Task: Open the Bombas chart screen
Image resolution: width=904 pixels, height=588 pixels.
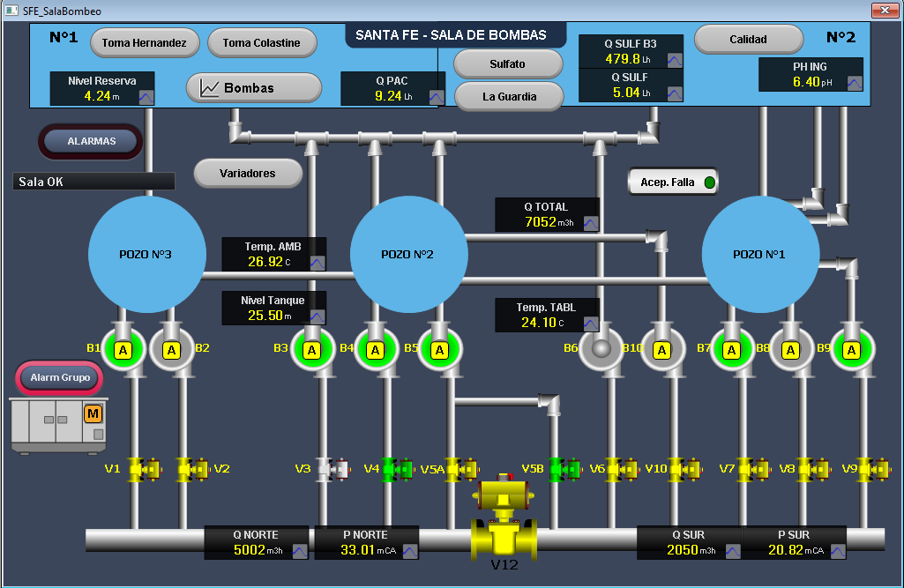Action: 254,88
